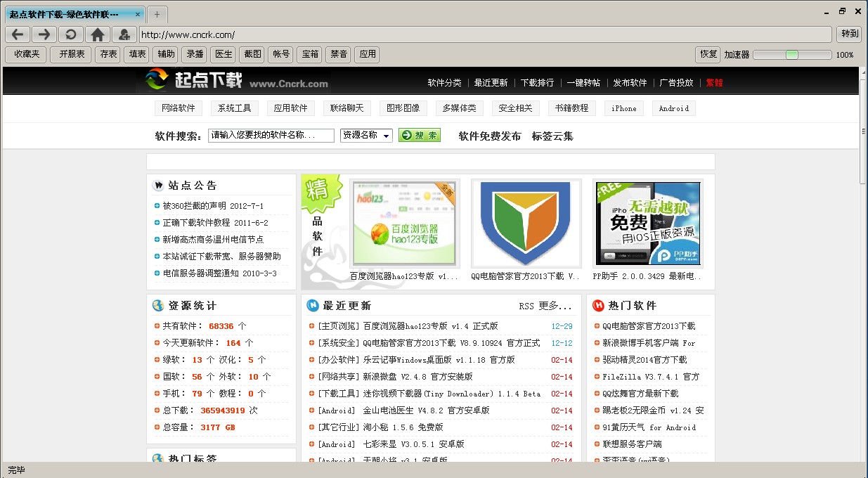Click the user account icon beside the address bar
Screen dimensions: 868x478
[124, 34]
